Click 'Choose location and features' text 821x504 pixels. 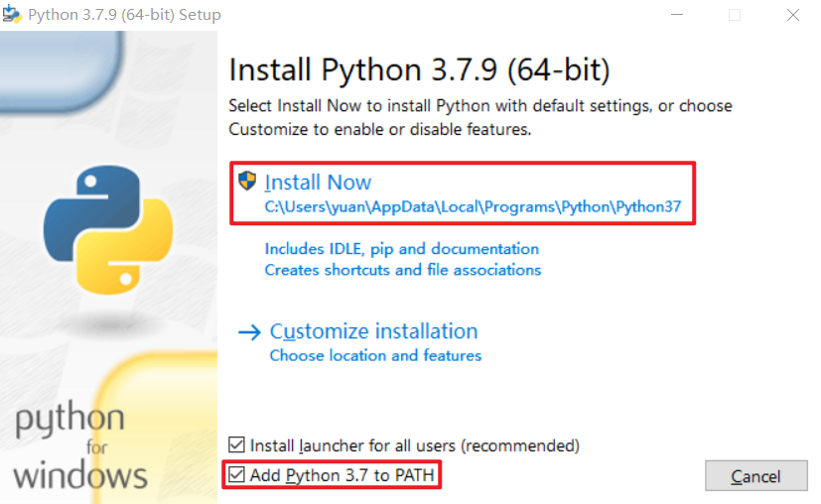click(x=375, y=356)
